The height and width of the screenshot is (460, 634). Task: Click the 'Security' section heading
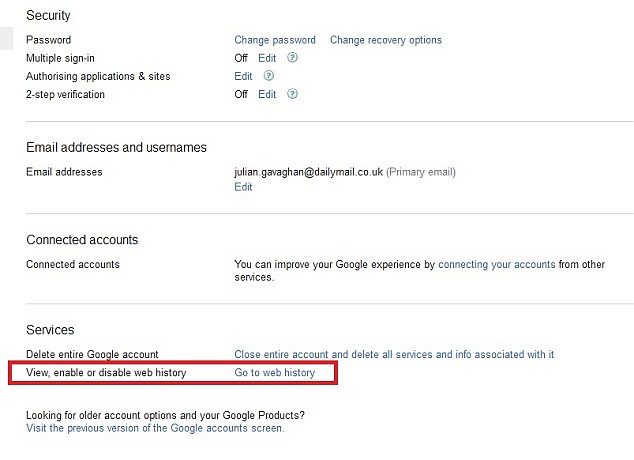coord(48,16)
